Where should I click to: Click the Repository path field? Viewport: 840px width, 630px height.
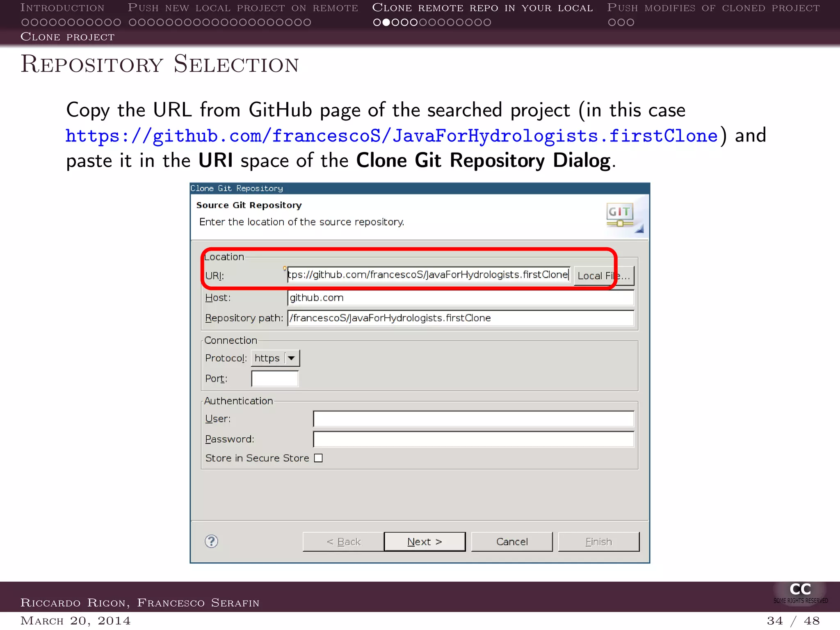point(461,318)
